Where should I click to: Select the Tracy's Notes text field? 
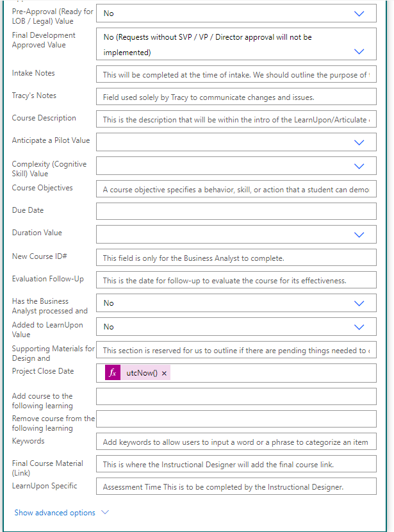pos(236,97)
